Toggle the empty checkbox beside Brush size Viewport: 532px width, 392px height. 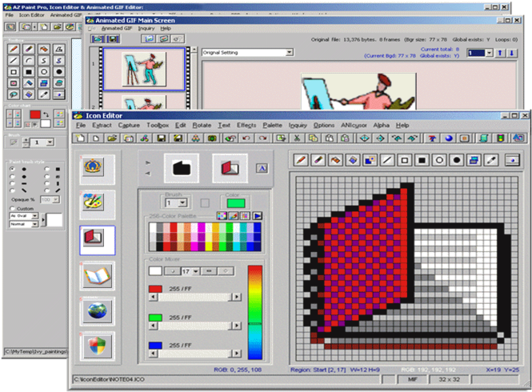(x=205, y=203)
